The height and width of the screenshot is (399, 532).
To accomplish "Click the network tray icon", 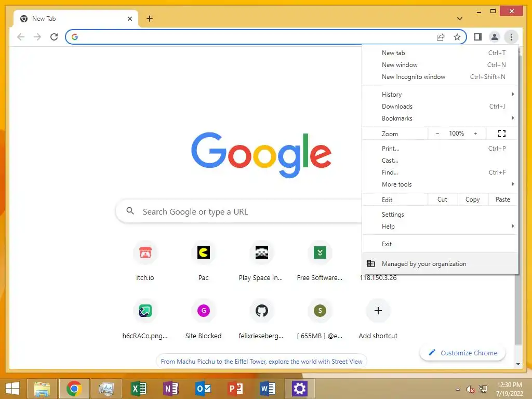I will (483, 389).
